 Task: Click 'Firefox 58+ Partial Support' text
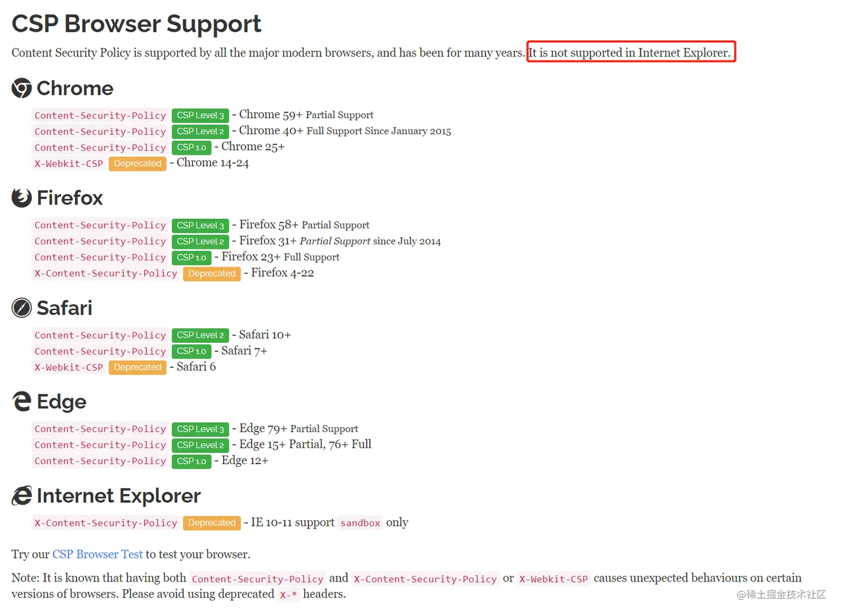(304, 225)
